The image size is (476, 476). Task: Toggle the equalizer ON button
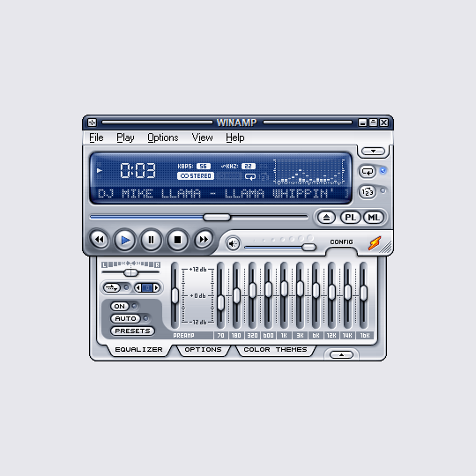click(x=120, y=306)
